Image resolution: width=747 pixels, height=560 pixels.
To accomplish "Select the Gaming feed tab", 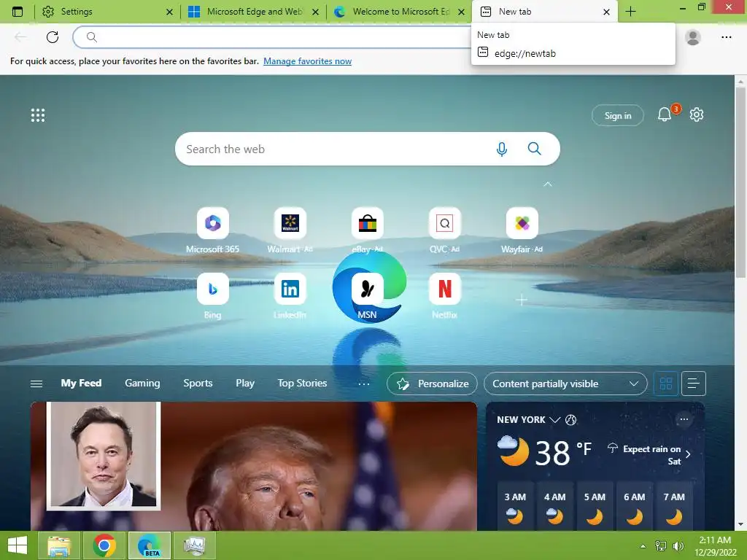I will (142, 384).
